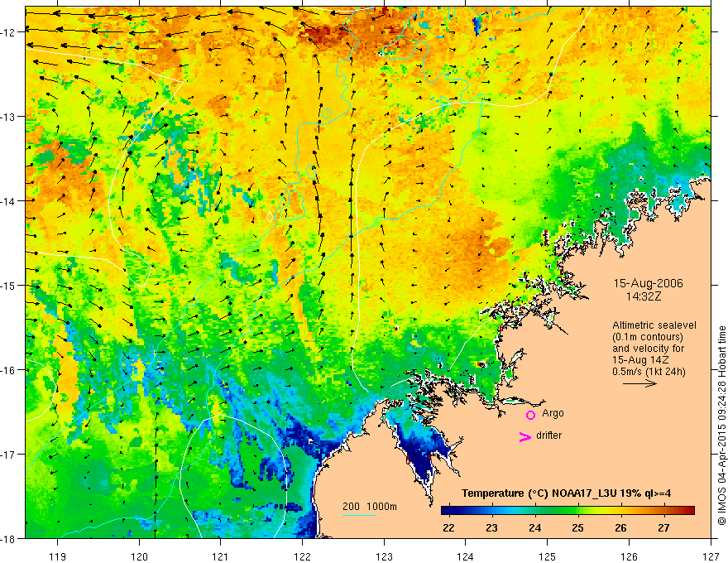The image size is (728, 563).
Task: Click latitude axis label -12
Action: point(8,32)
